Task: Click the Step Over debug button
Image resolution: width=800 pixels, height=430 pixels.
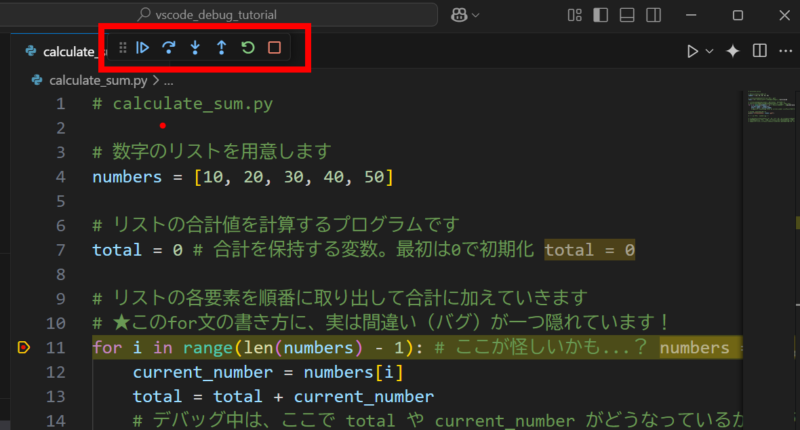Action: [169, 48]
